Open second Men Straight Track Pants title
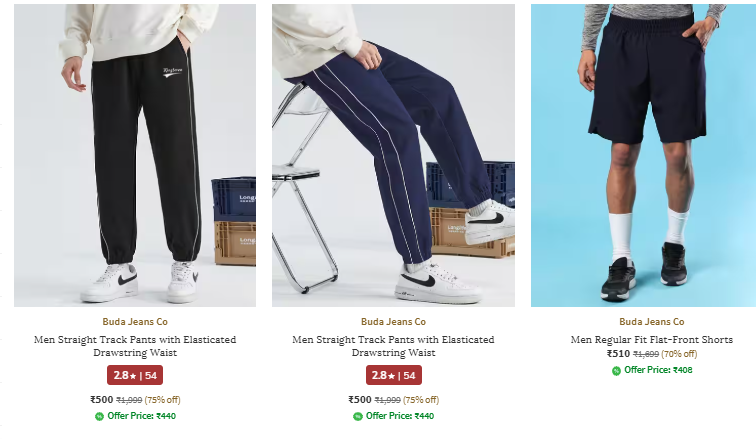The image size is (756, 439). 393,346
